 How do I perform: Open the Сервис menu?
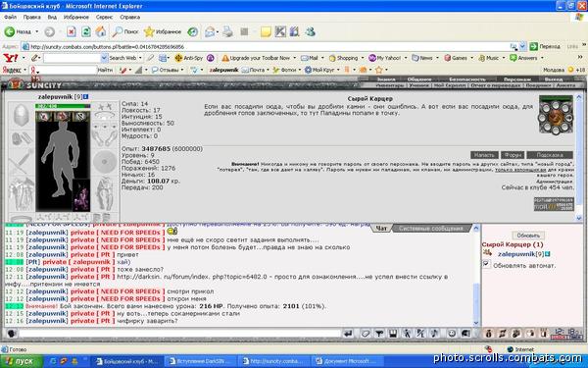(104, 18)
